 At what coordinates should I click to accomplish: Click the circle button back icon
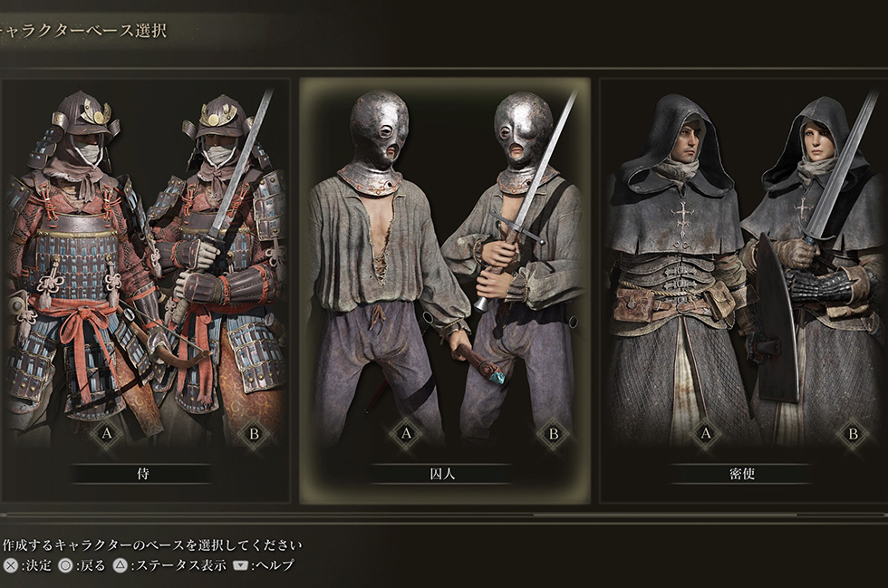65,565
